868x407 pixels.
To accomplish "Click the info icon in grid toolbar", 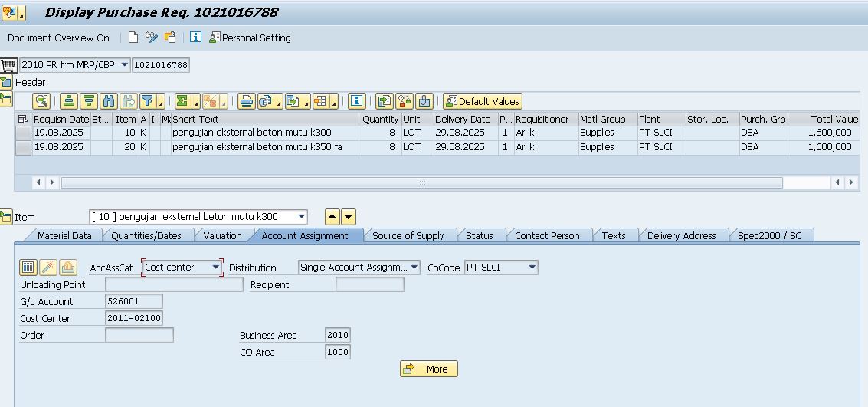I will [357, 100].
